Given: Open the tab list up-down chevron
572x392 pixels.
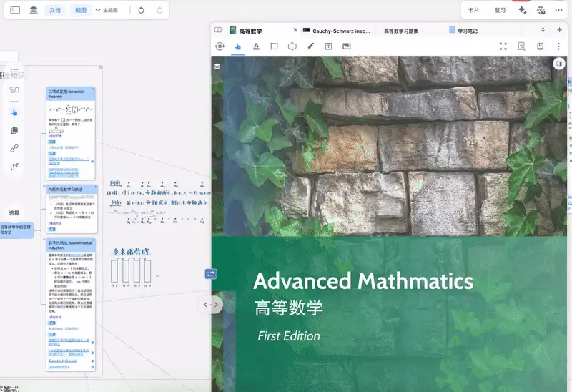Looking at the screenshot, I should 543,30.
